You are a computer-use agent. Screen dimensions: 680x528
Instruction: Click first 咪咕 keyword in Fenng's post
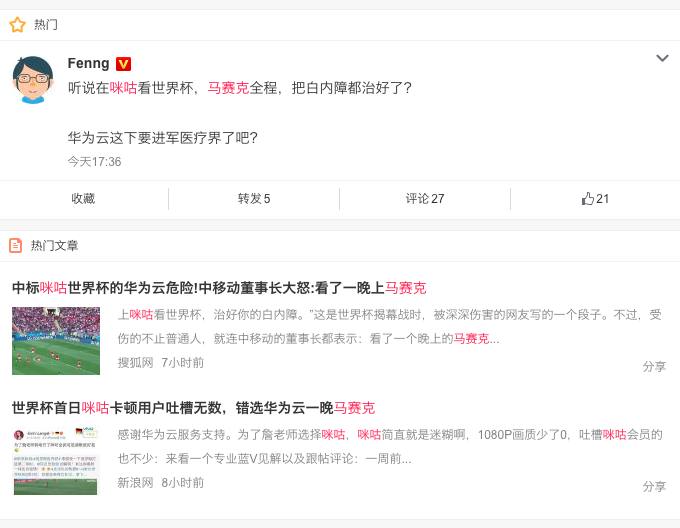123,88
